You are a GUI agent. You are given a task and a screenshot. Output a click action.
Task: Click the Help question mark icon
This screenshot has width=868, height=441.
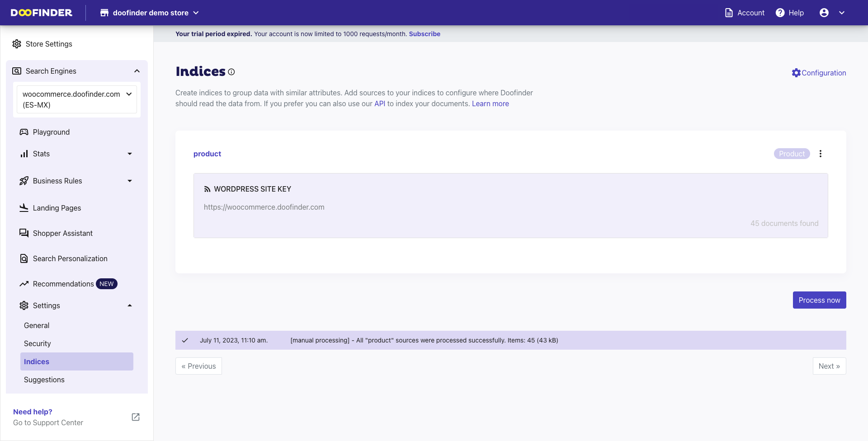pyautogui.click(x=780, y=13)
